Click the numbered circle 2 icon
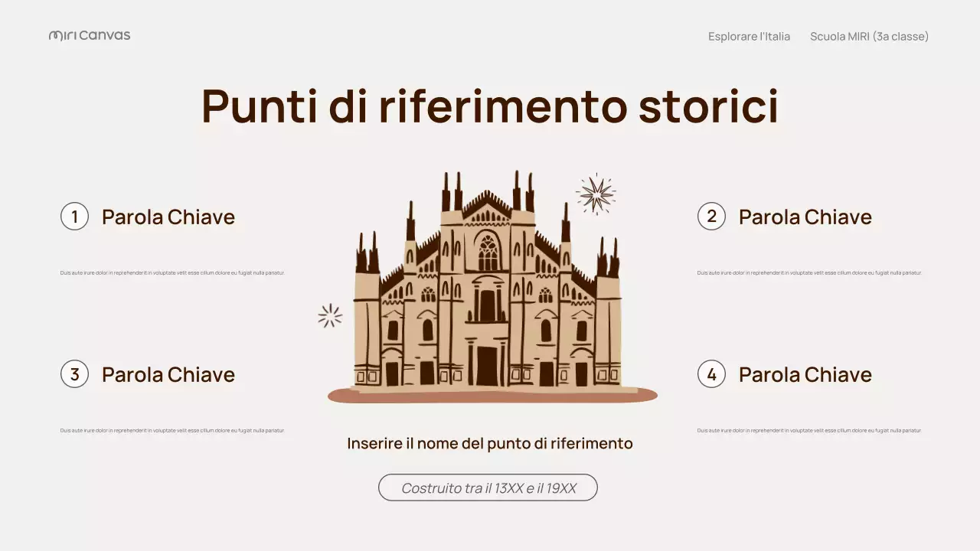The image size is (980, 551). pos(711,216)
